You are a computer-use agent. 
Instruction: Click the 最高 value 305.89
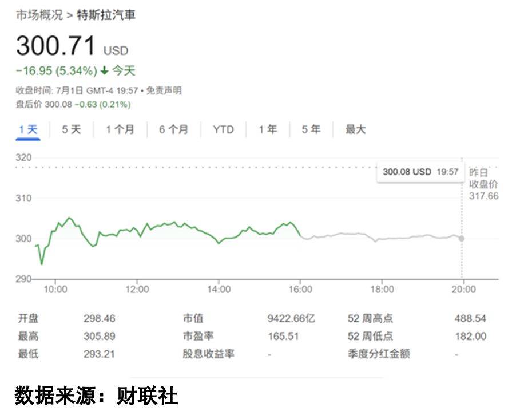[x=100, y=336]
